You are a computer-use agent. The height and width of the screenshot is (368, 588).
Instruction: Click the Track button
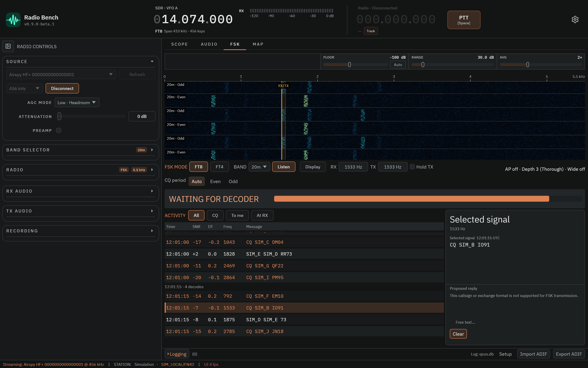tap(371, 31)
